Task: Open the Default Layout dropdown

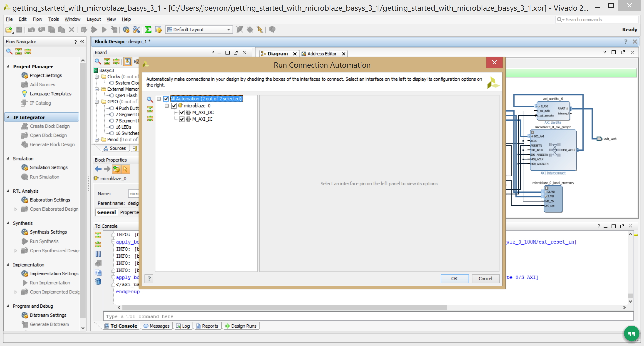Action: pyautogui.click(x=199, y=30)
